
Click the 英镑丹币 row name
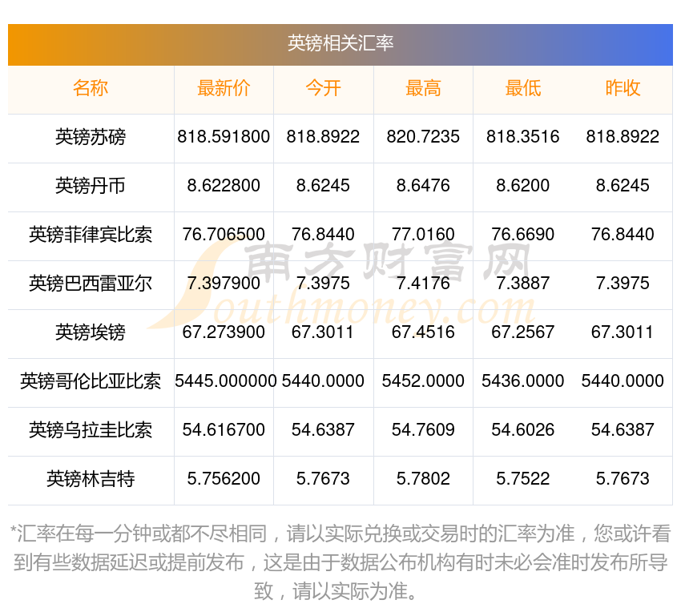[x=91, y=186]
